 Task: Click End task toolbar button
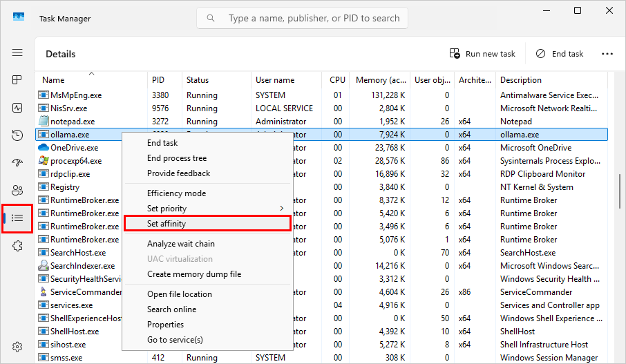560,54
